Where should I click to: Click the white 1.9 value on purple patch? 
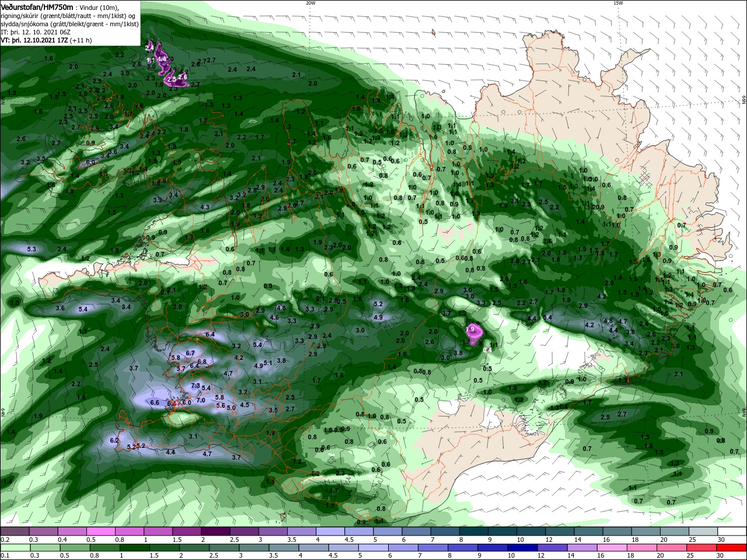(471, 330)
